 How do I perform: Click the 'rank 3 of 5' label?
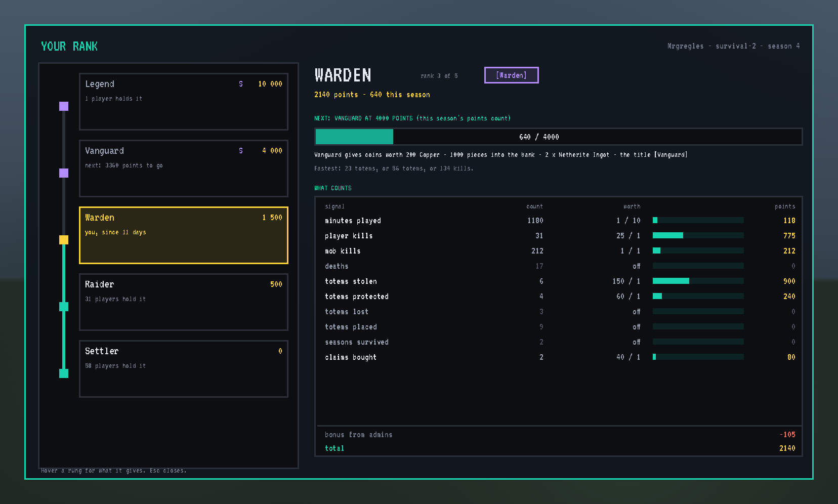[x=439, y=76]
